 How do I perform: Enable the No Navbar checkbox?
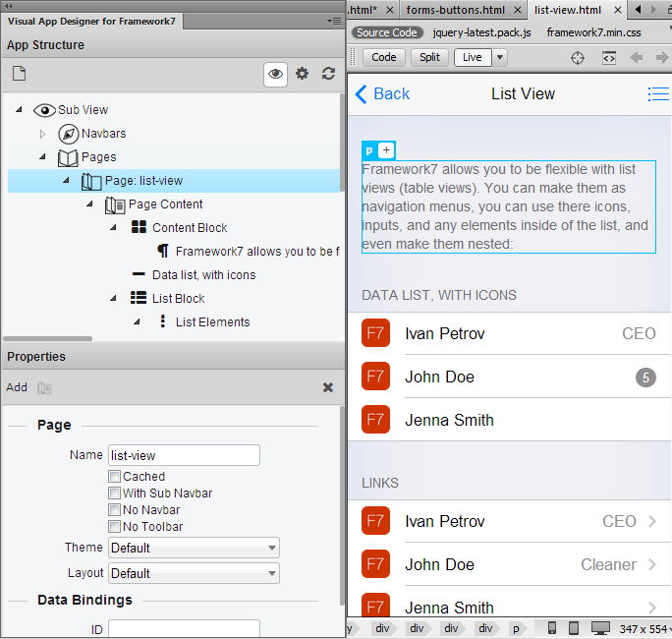point(114,510)
